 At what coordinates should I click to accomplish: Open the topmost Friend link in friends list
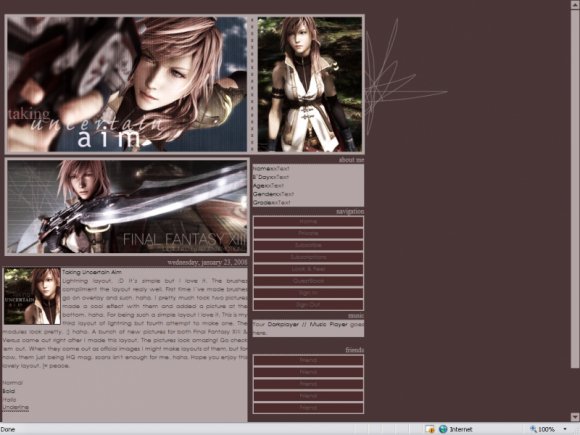(x=308, y=360)
